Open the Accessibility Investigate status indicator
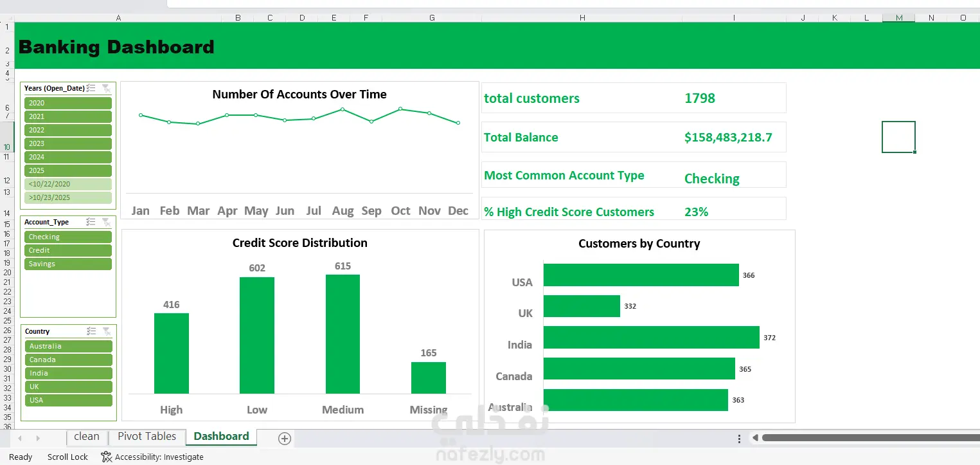Viewport: 980px width, 465px height. 152,457
